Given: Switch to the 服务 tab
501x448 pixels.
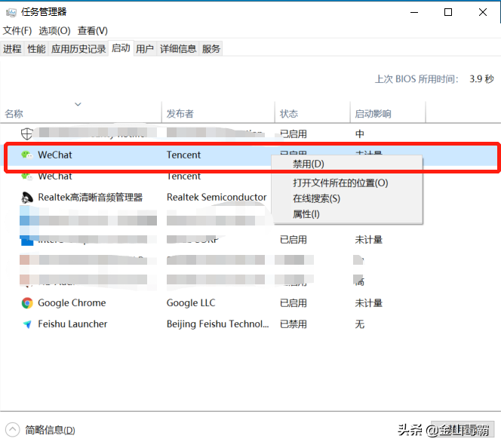Looking at the screenshot, I should (x=211, y=49).
